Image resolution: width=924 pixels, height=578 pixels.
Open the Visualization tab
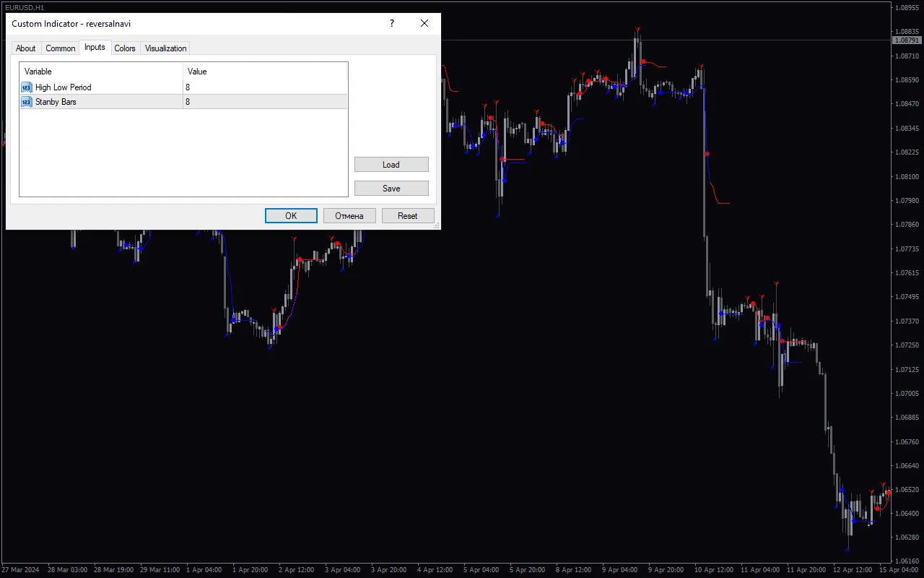[165, 48]
